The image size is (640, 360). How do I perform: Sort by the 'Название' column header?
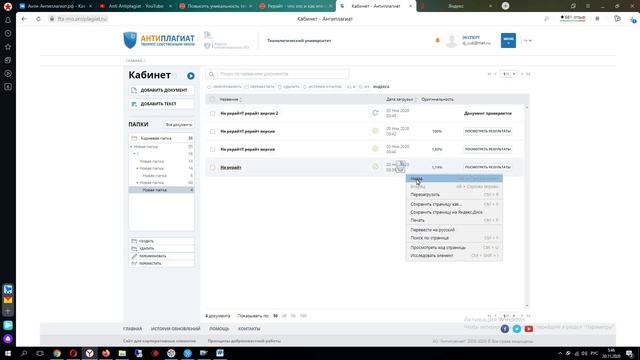click(230, 99)
